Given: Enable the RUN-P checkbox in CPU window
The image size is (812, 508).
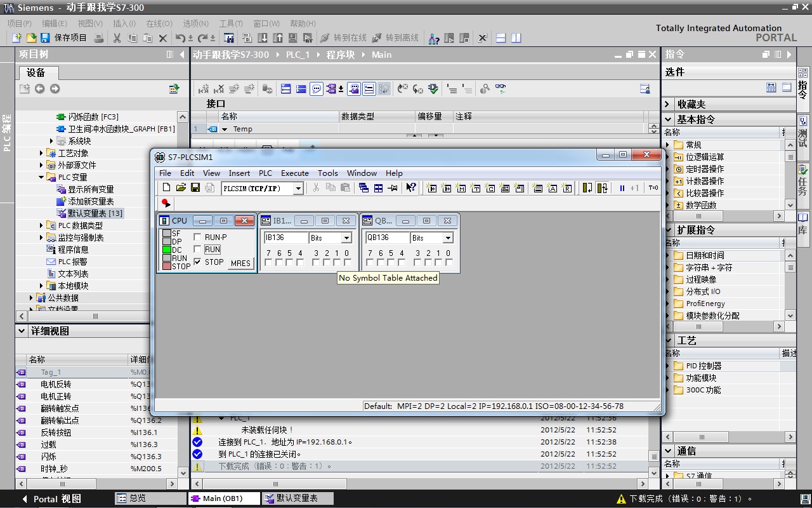Looking at the screenshot, I should tap(197, 237).
